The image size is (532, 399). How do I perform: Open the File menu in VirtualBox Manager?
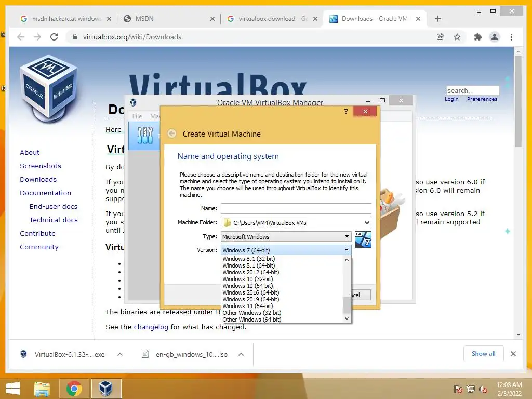click(x=137, y=116)
